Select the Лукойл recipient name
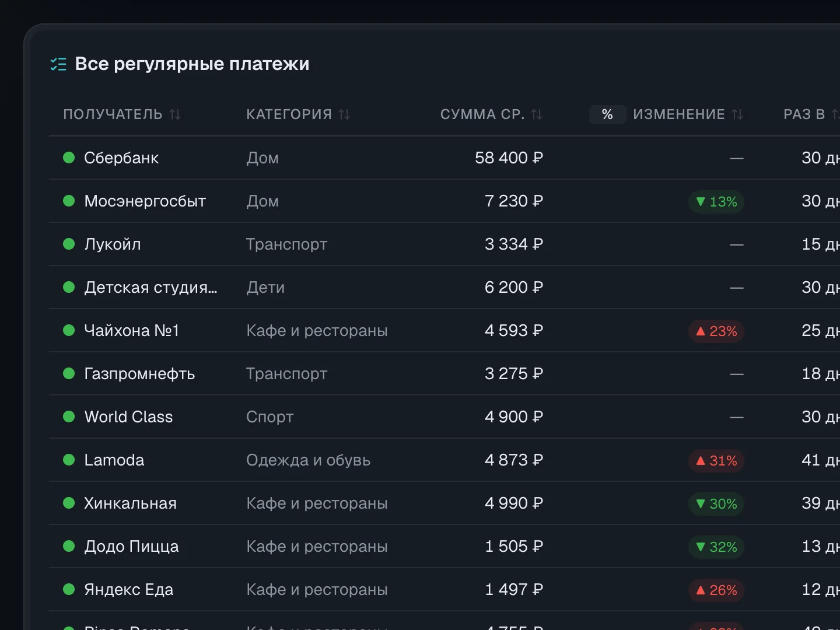 pyautogui.click(x=113, y=244)
